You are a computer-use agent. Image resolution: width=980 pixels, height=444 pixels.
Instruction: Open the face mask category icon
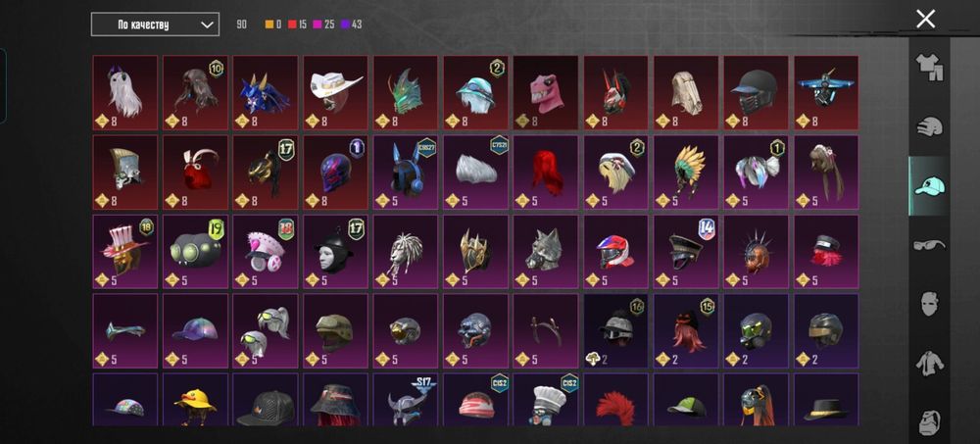coord(929,303)
